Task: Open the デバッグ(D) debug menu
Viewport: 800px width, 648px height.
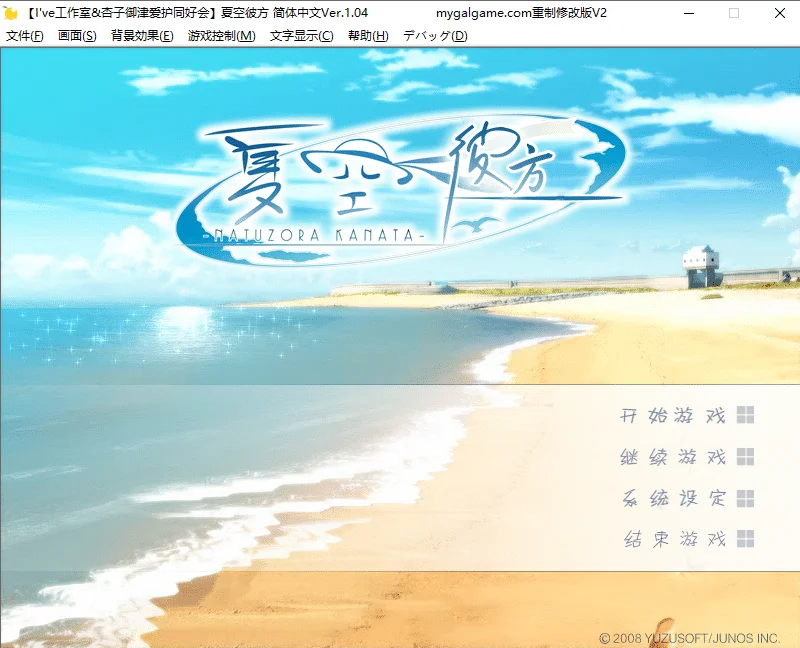Action: coord(435,36)
